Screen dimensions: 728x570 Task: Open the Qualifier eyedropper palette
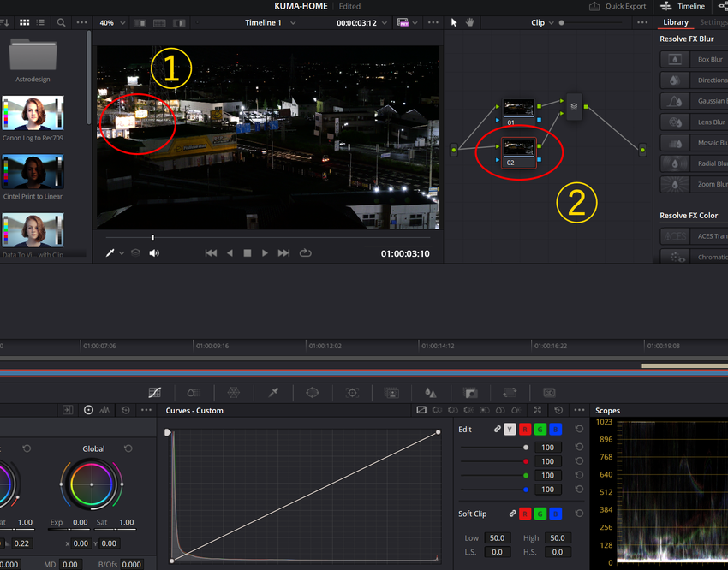point(273,393)
